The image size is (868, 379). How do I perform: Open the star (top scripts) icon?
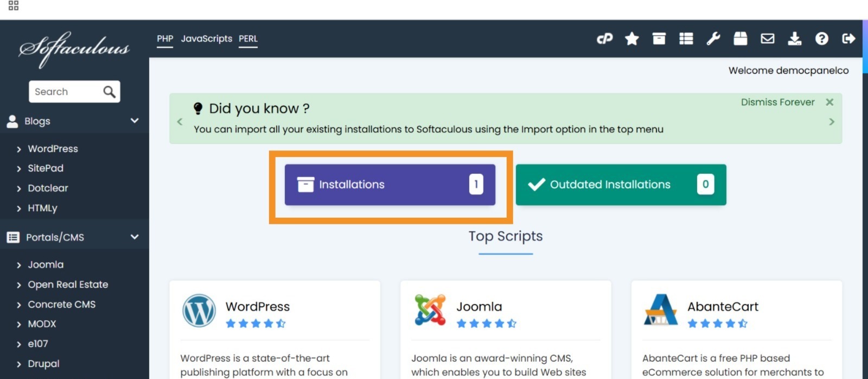(x=631, y=39)
